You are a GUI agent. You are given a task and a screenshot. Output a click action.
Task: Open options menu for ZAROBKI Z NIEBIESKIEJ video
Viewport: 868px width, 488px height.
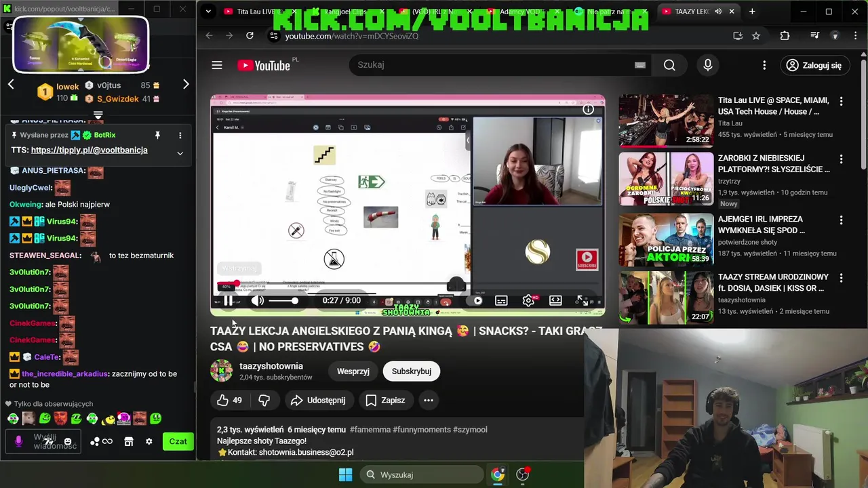tap(841, 160)
